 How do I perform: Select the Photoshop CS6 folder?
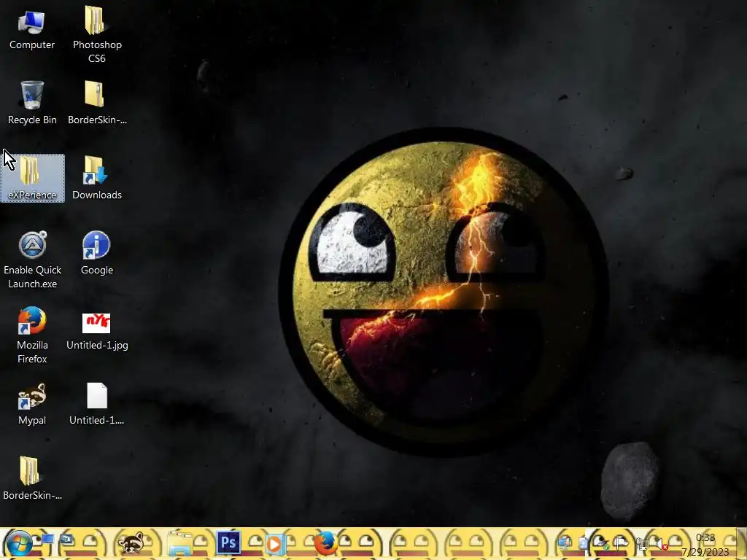click(97, 34)
